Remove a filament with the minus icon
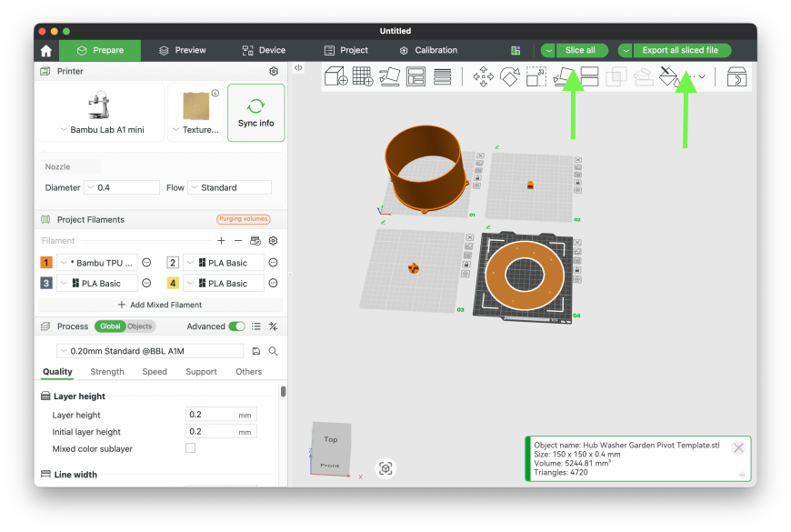The width and height of the screenshot is (791, 532). click(x=238, y=241)
